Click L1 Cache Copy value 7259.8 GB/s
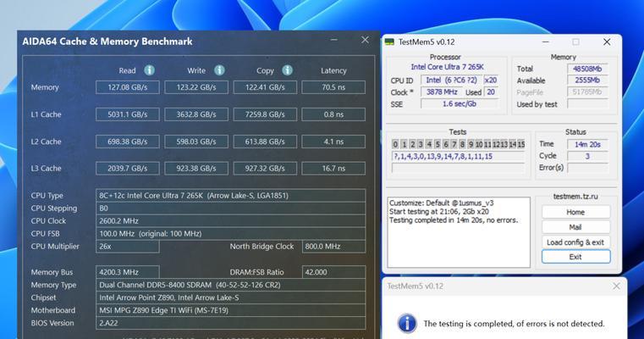The width and height of the screenshot is (644, 339). pos(265,114)
